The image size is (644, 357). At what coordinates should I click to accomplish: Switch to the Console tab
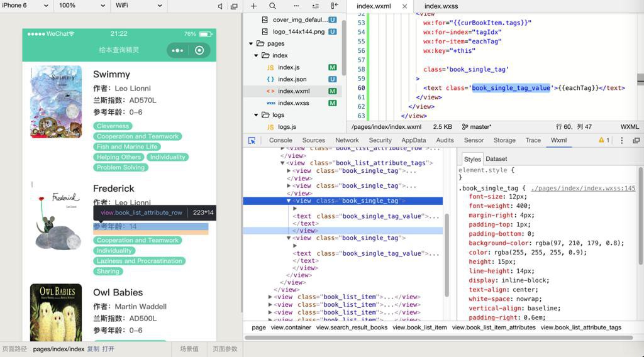(x=280, y=140)
